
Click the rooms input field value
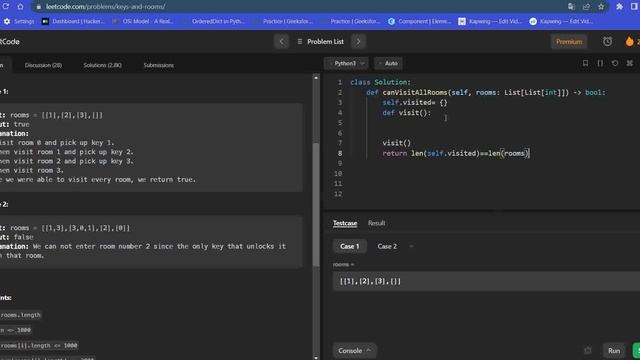tap(486, 281)
